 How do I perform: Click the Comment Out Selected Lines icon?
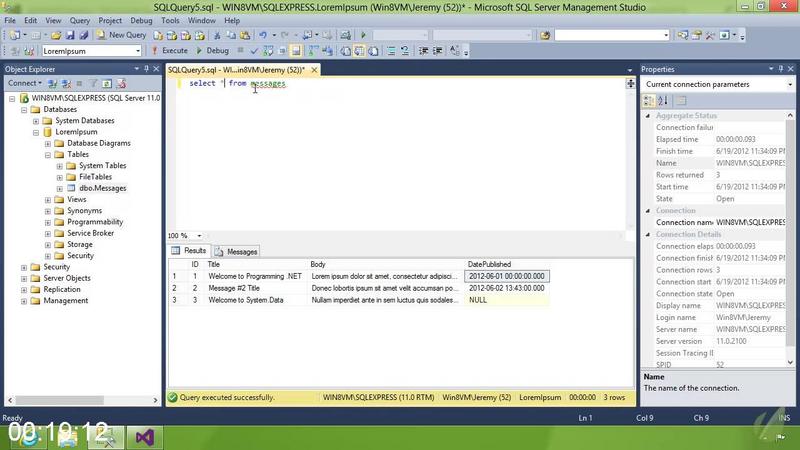pyautogui.click(x=391, y=51)
